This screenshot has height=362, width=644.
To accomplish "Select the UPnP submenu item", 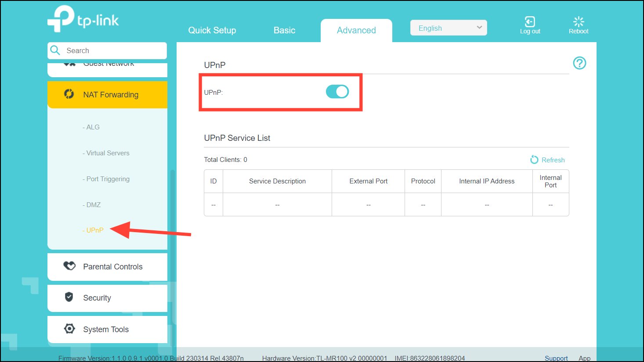I will click(93, 230).
